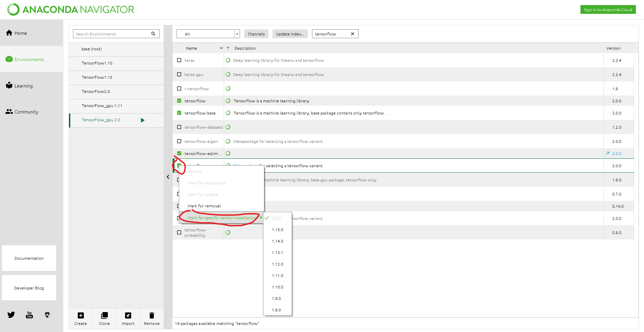Select the TensorFlow1.15 environment
The height and width of the screenshot is (332, 644).
pos(116,77)
